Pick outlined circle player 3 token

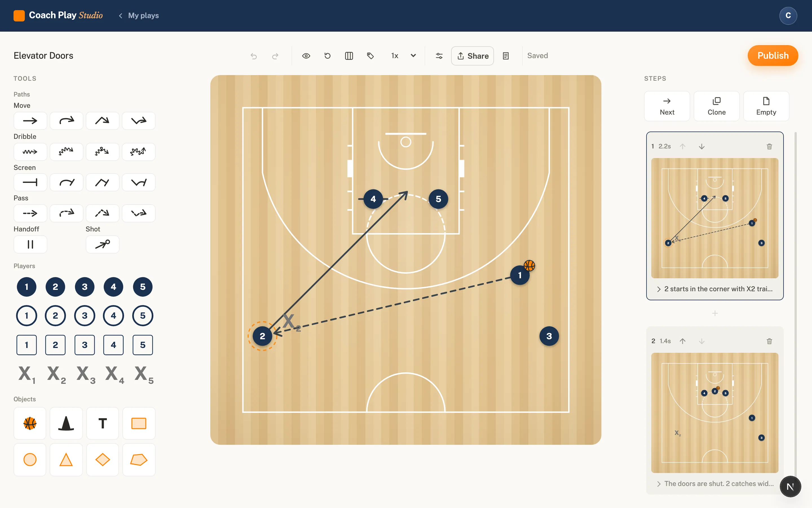(x=85, y=316)
